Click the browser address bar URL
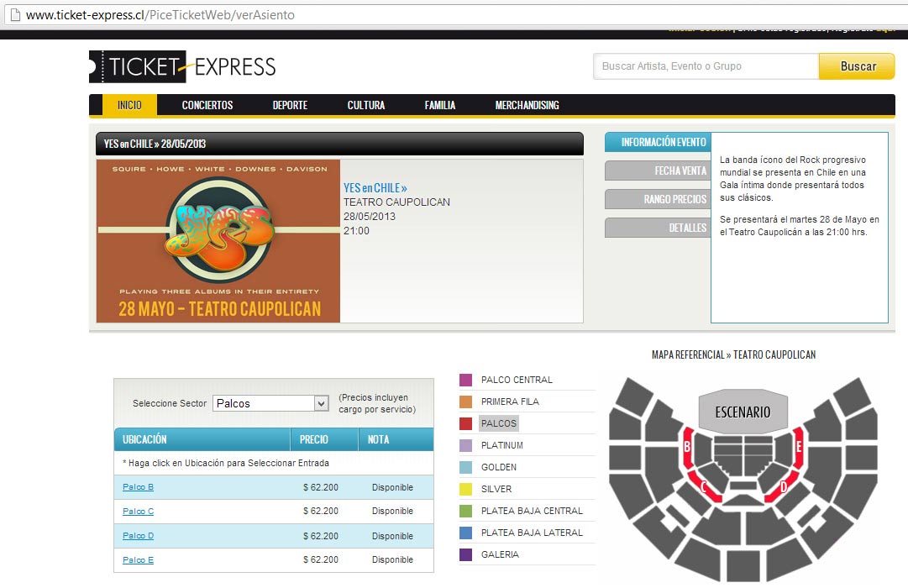 pos(160,15)
